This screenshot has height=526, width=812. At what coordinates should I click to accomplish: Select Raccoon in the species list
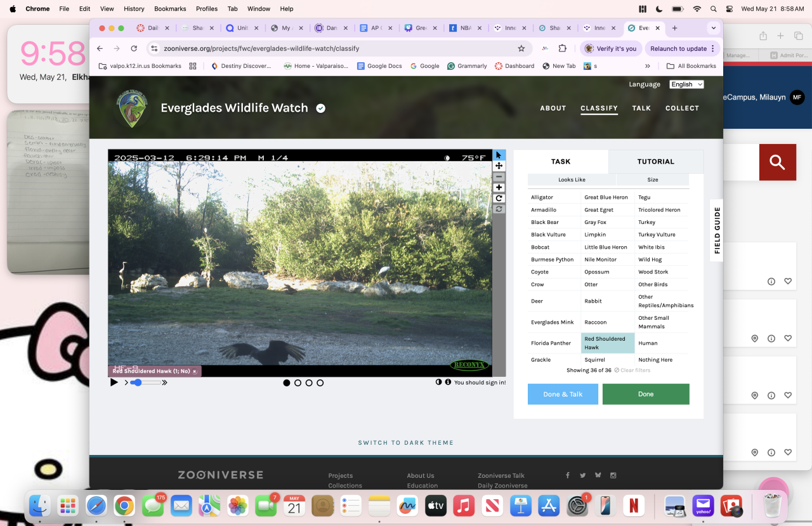pyautogui.click(x=608, y=322)
